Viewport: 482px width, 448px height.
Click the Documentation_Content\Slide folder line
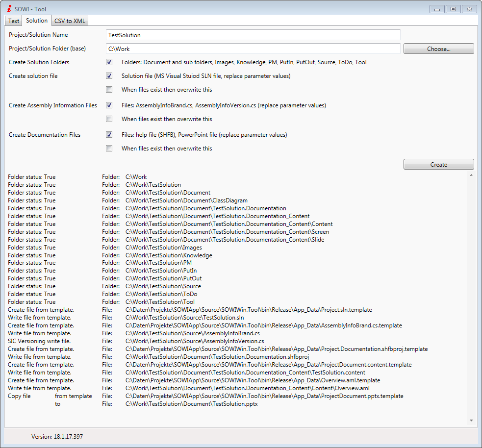(225, 240)
